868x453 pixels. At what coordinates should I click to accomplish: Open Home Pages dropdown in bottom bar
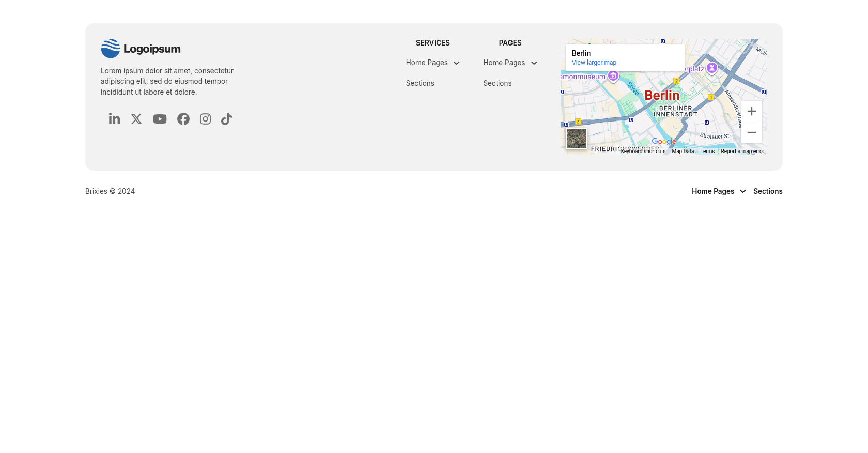(718, 191)
